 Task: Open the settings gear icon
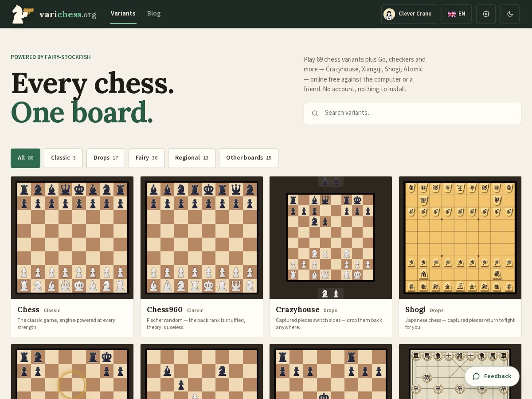[x=486, y=14]
